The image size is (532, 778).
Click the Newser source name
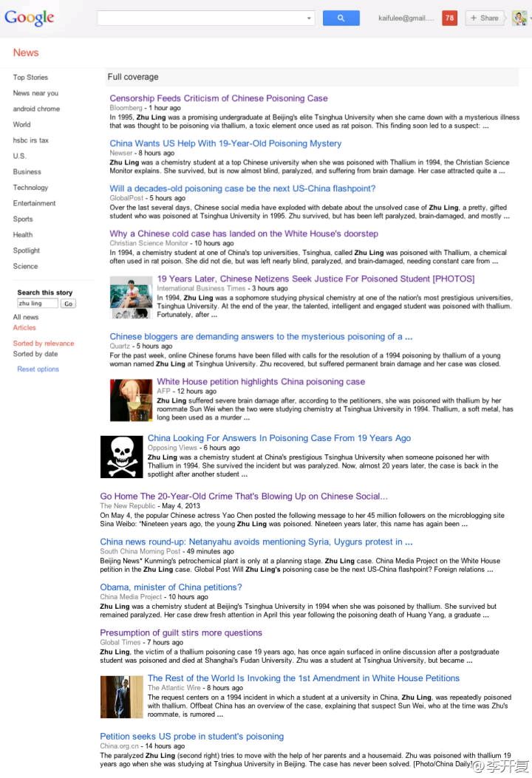121,153
